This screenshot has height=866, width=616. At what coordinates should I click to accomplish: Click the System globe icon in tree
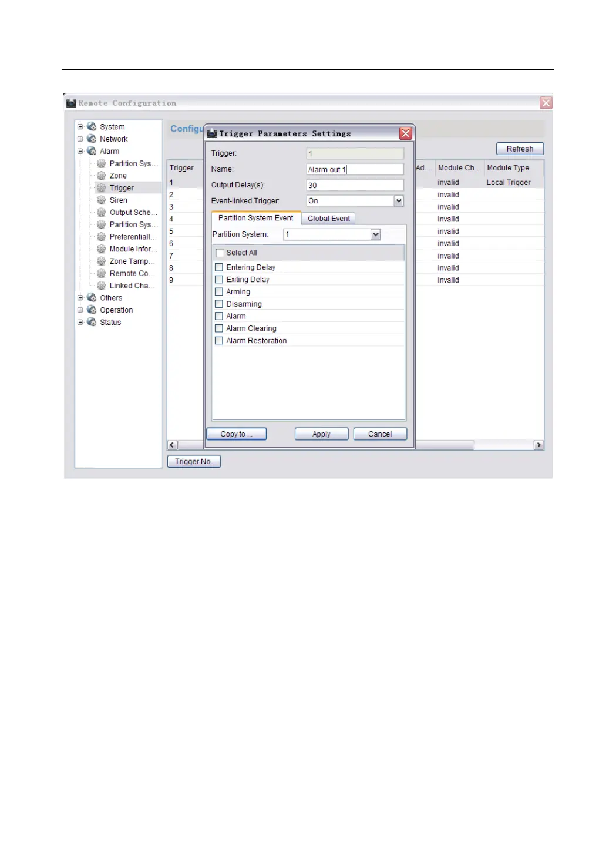pos(92,126)
